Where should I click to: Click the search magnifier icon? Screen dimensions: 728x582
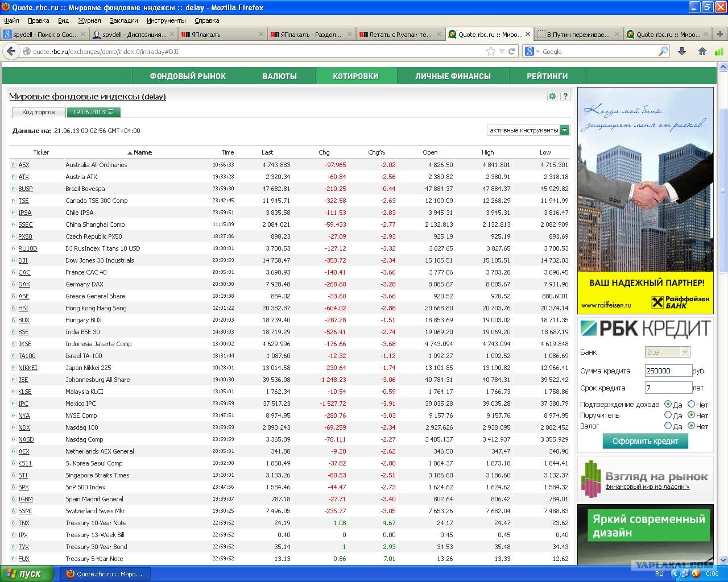point(663,51)
